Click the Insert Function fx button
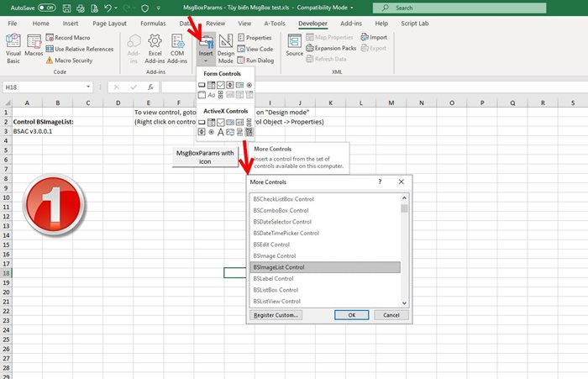 click(x=150, y=87)
